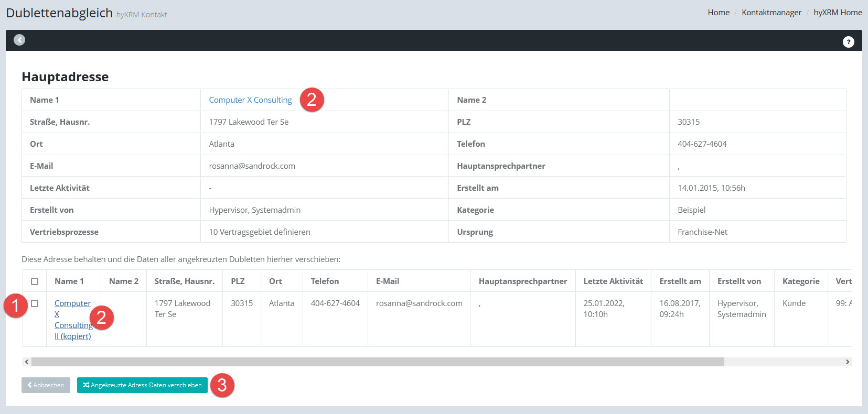
Task: Toggle the select-all checkbox in table header
Action: [35, 281]
